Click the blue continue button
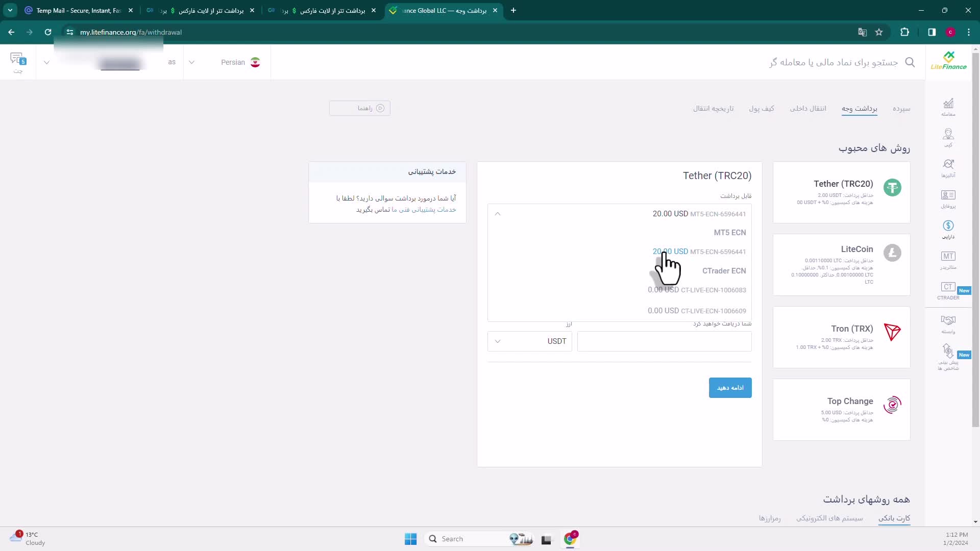Image resolution: width=980 pixels, height=551 pixels. point(730,388)
